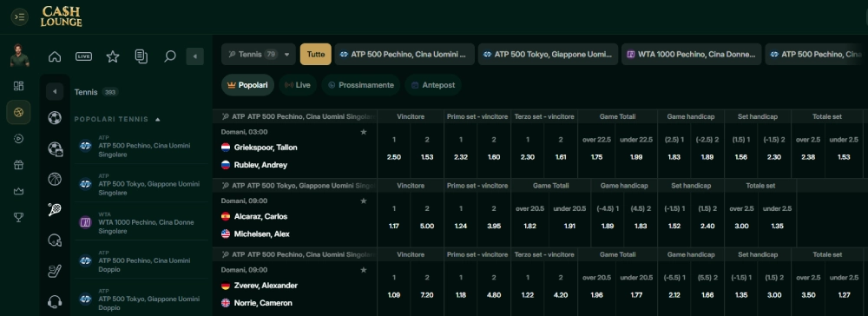Screen dimensions: 868x316
Task: Open the user avatar profile
Action: coord(19,56)
